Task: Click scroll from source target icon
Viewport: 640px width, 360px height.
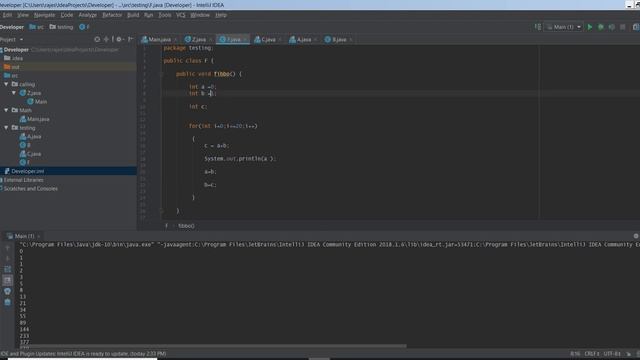Action: tap(97, 39)
